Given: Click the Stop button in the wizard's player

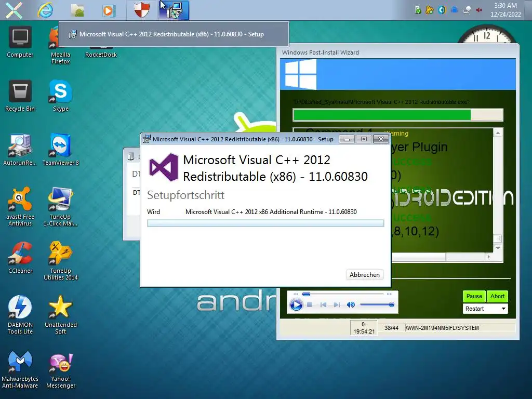Looking at the screenshot, I should coord(310,305).
